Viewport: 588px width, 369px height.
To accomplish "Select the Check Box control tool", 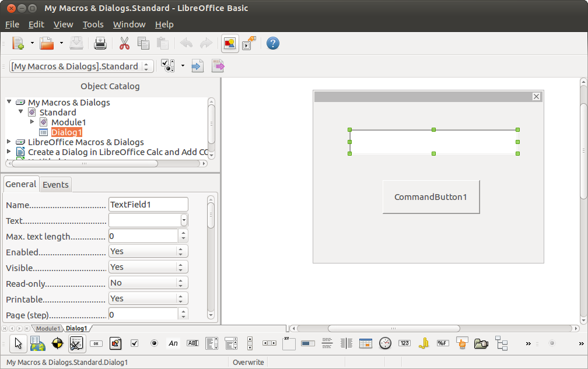I will click(x=134, y=343).
